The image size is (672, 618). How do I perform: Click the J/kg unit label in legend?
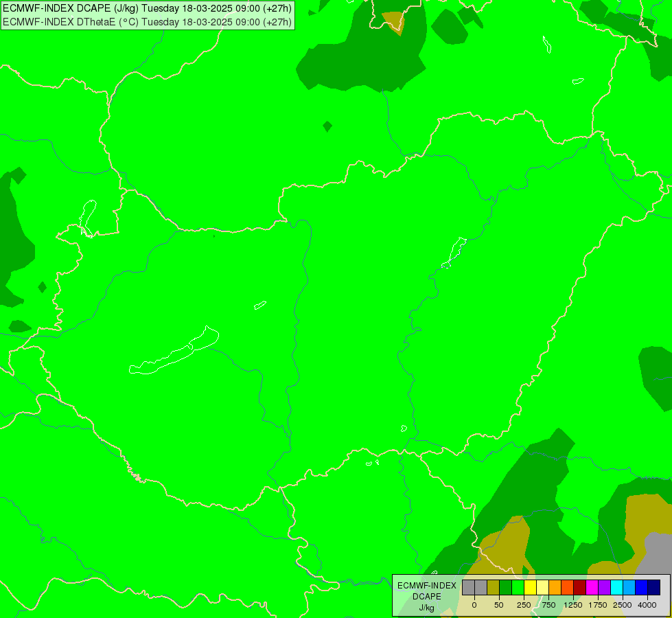pos(426,608)
